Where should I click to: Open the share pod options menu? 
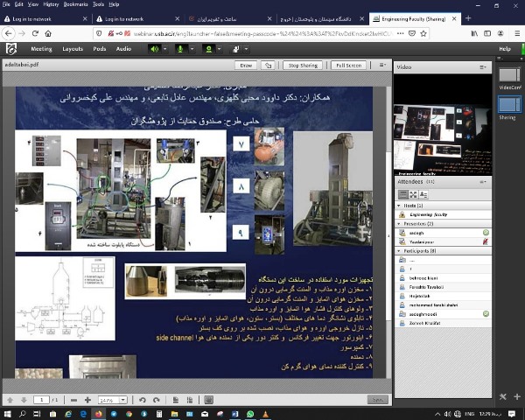382,65
